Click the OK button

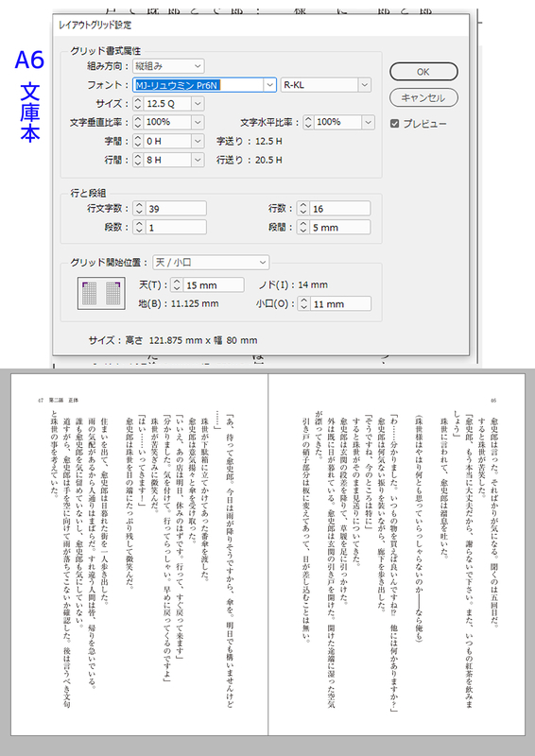(x=423, y=72)
